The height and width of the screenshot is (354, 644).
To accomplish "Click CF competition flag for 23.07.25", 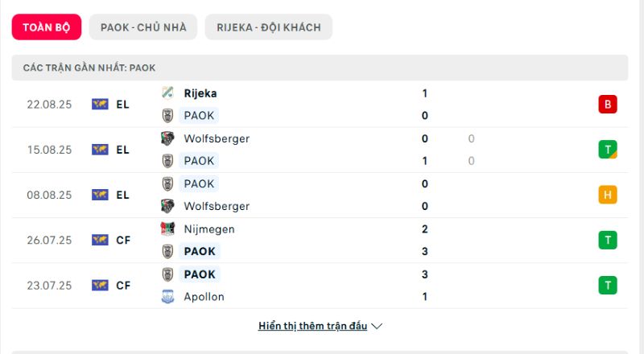I will click(100, 285).
